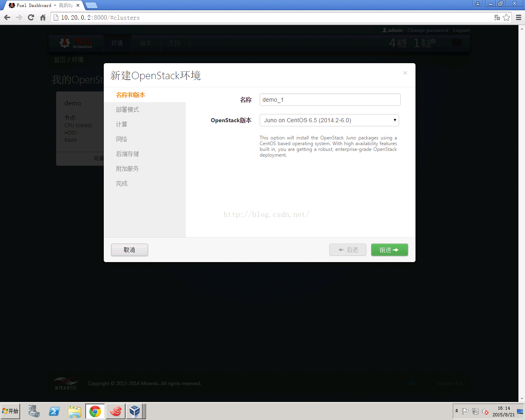Open the Chrome hamburger menu
The image size is (525, 420).
(518, 17)
